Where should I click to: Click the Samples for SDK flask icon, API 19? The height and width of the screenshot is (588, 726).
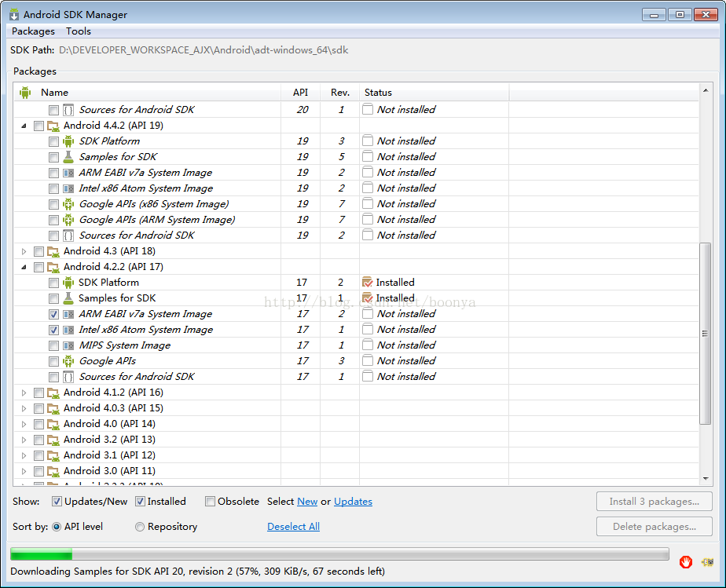(68, 157)
